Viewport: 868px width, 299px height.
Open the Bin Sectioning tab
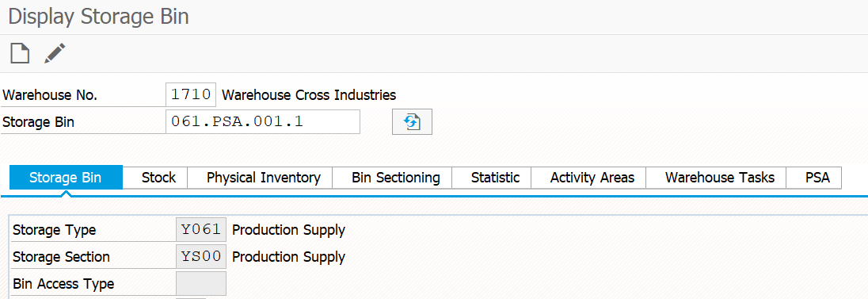click(396, 178)
